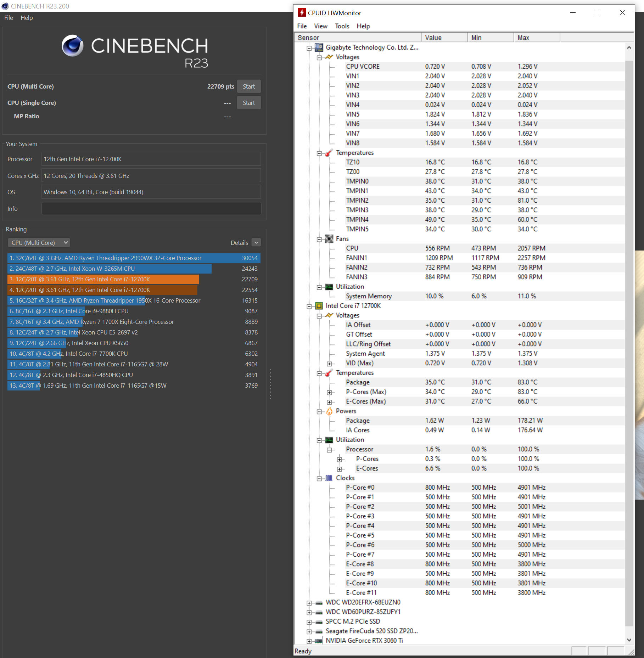The height and width of the screenshot is (658, 644).
Task: Click the CPU Utilization graph icon
Action: (329, 440)
